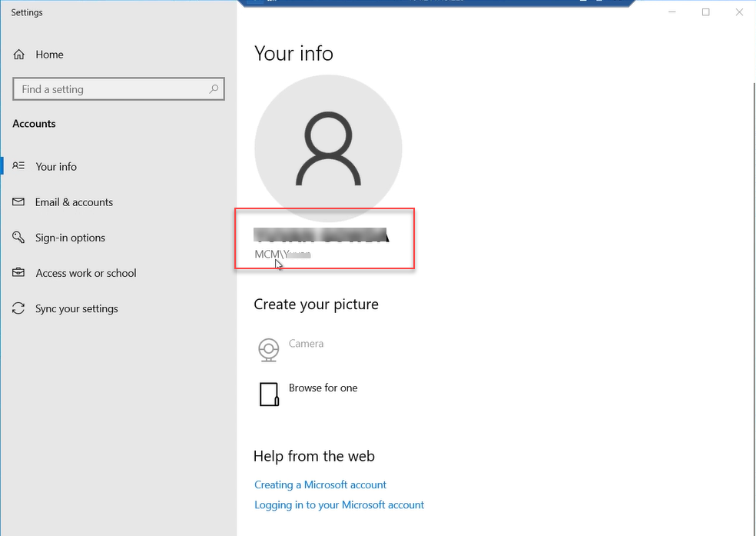The width and height of the screenshot is (756, 536).
Task: Click the Browse for one file icon
Action: pos(268,394)
